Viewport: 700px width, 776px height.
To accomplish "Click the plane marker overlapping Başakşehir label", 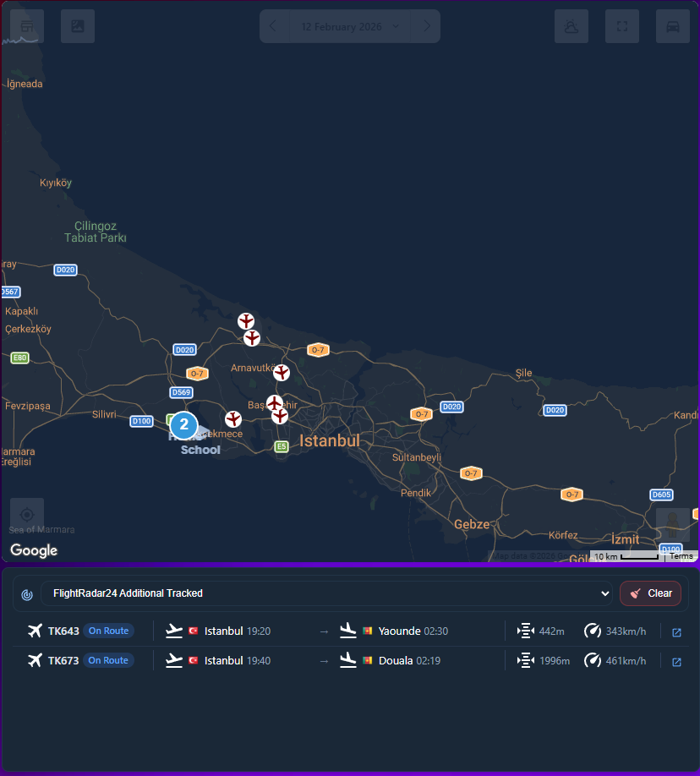I will click(275, 403).
